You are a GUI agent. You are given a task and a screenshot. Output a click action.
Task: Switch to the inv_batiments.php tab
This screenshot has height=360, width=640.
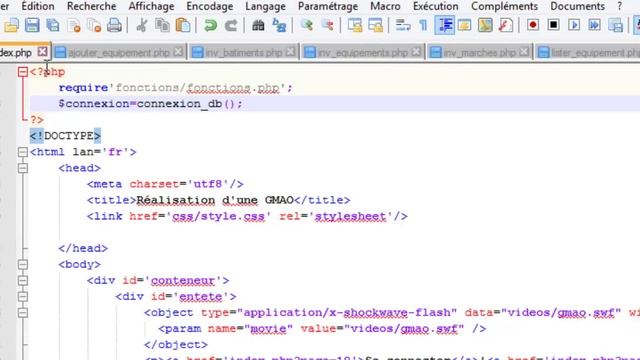coord(243,52)
